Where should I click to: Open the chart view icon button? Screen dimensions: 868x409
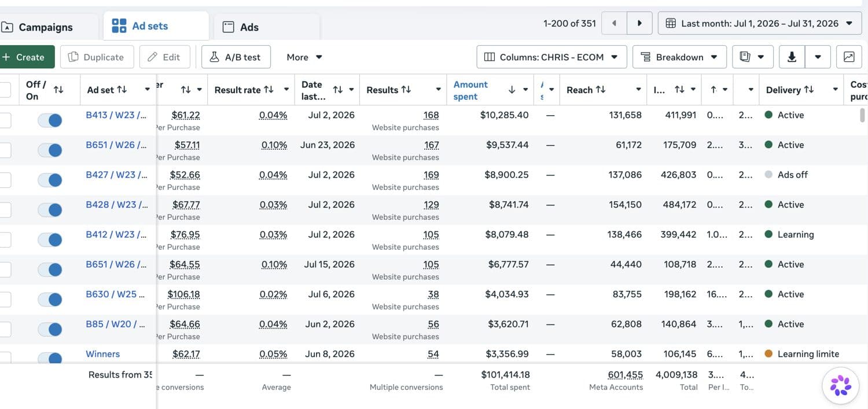click(849, 57)
